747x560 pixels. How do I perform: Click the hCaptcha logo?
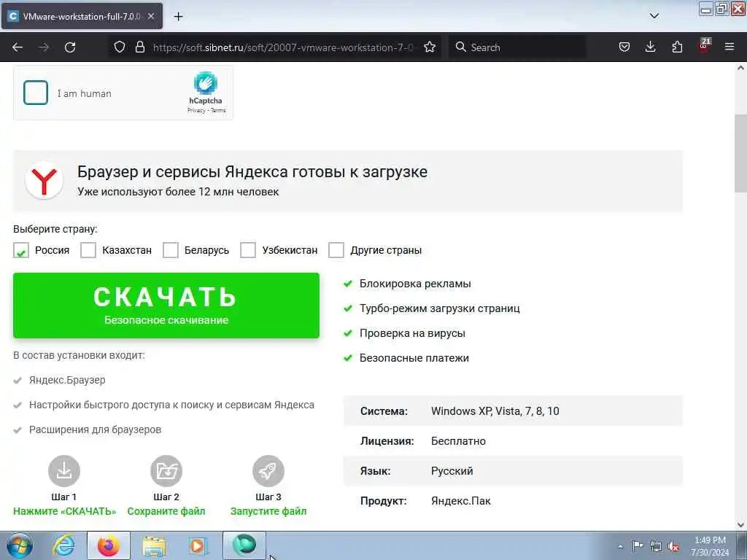tap(205, 83)
